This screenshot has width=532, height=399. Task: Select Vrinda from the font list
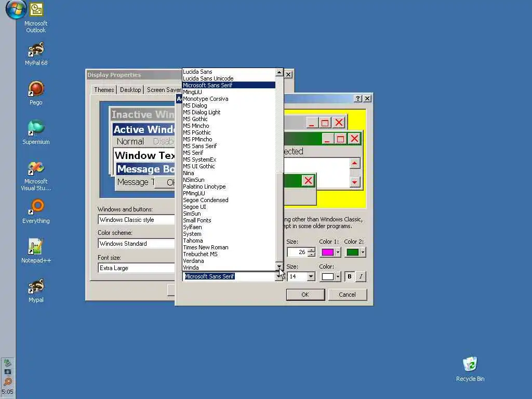(x=229, y=268)
